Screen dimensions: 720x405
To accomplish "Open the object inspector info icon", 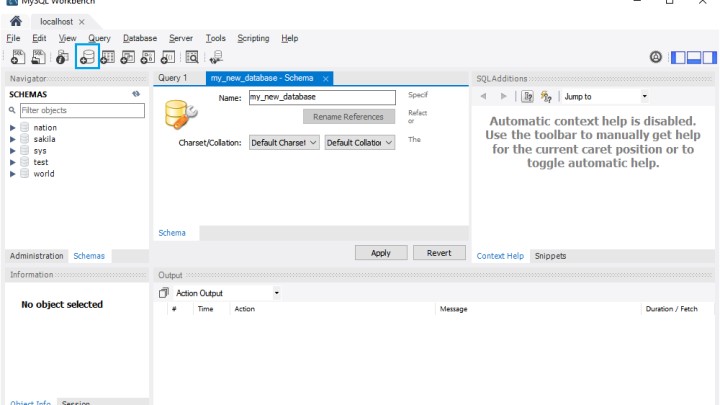I will [62, 57].
